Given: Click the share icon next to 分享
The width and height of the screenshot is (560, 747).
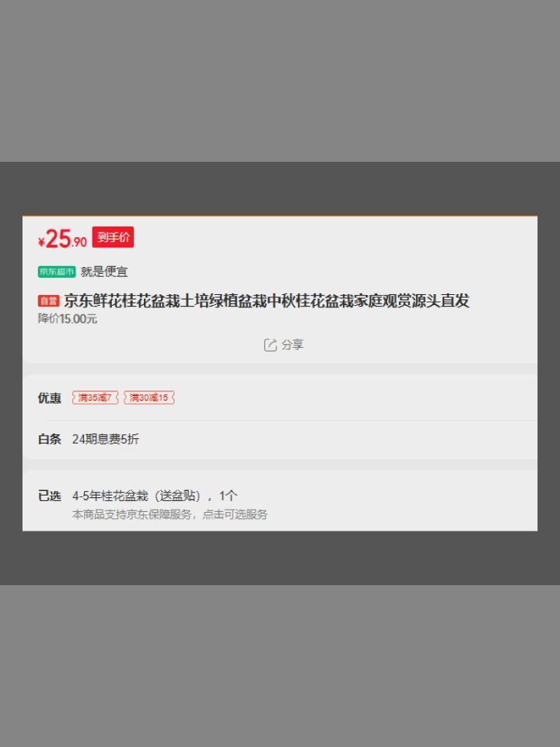Looking at the screenshot, I should [x=270, y=345].
